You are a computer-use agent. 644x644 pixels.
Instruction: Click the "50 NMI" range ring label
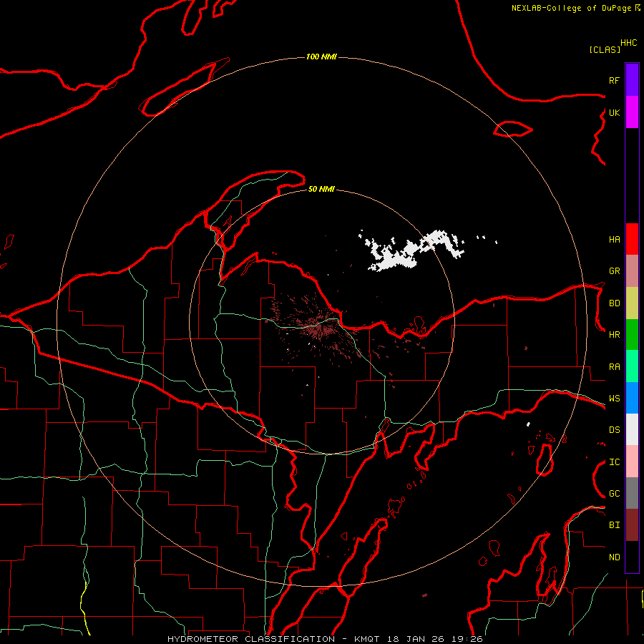(x=321, y=189)
